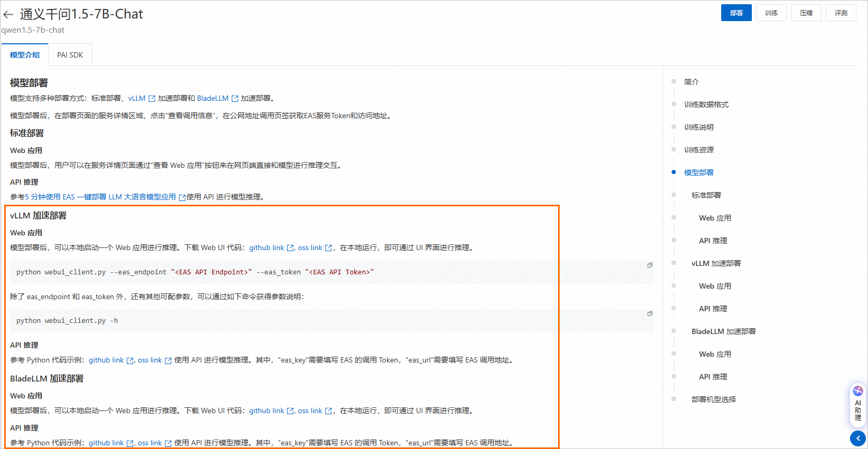Click the blue collapse arrow at bottom right
The height and width of the screenshot is (449, 868).
click(x=858, y=438)
